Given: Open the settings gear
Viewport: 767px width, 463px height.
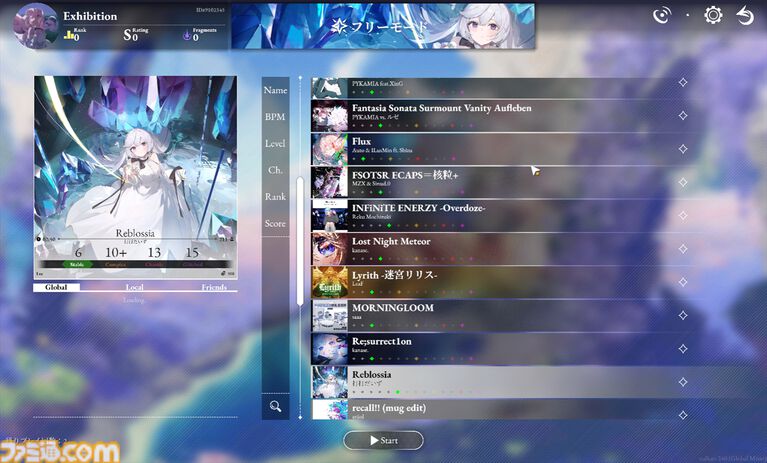Looking at the screenshot, I should coord(713,15).
